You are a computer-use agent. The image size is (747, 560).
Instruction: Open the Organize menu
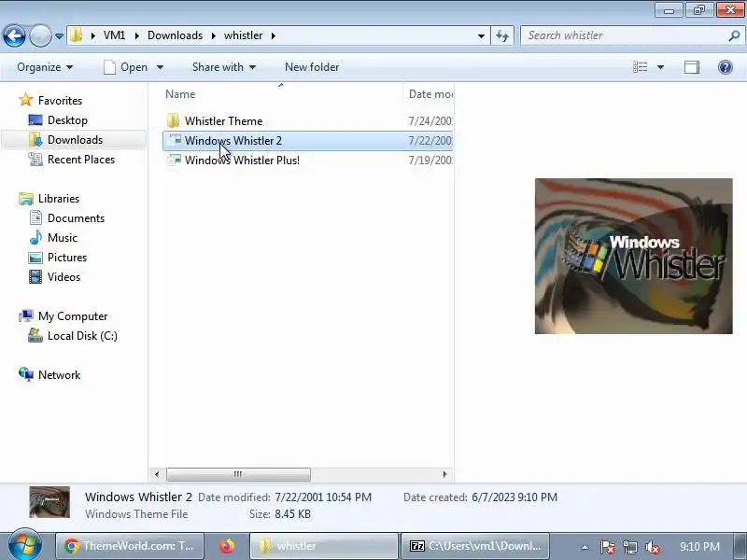[x=45, y=67]
